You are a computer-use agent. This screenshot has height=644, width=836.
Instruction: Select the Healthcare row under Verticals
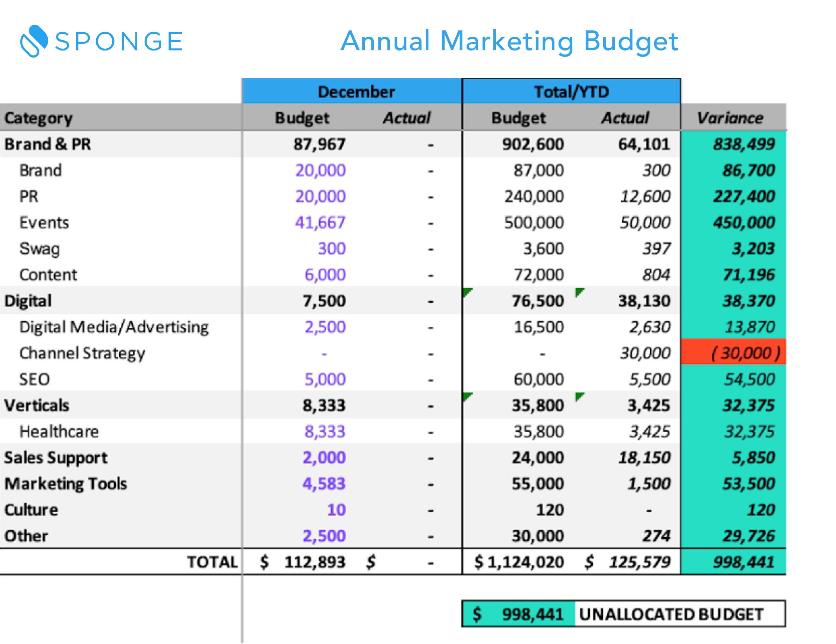tap(59, 431)
